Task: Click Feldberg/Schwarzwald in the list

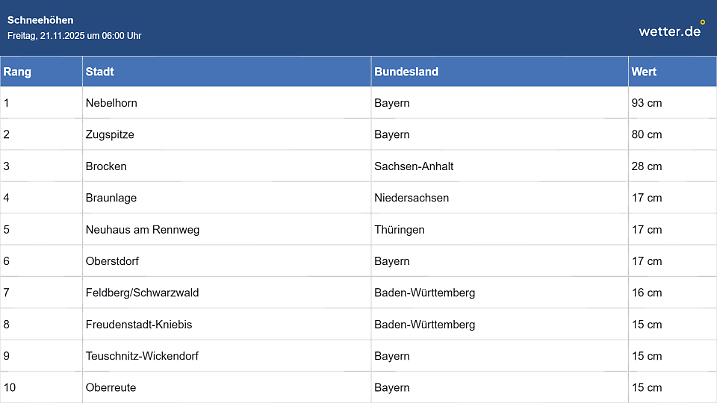Action: point(142,293)
